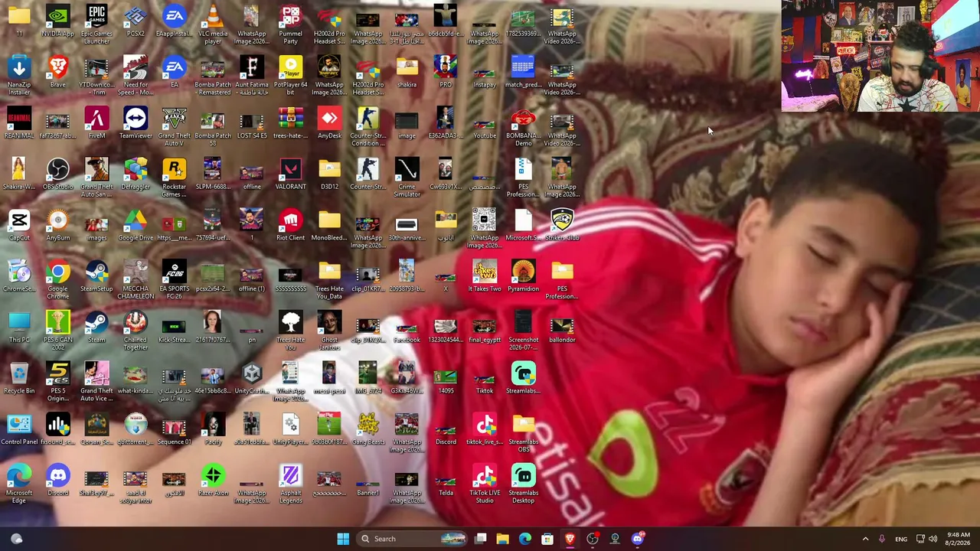The image size is (980, 551).
Task: Select the Need for Speed desktop shortcut
Action: pos(136,76)
